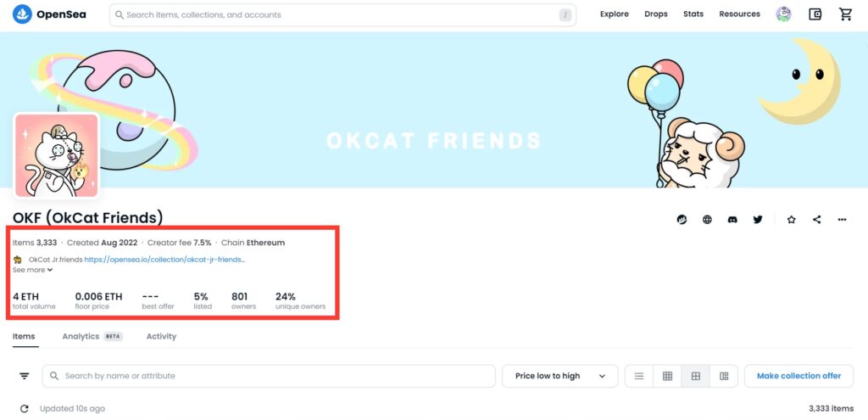The width and height of the screenshot is (868, 420).
Task: Select the 5% listed stat
Action: coord(203,300)
